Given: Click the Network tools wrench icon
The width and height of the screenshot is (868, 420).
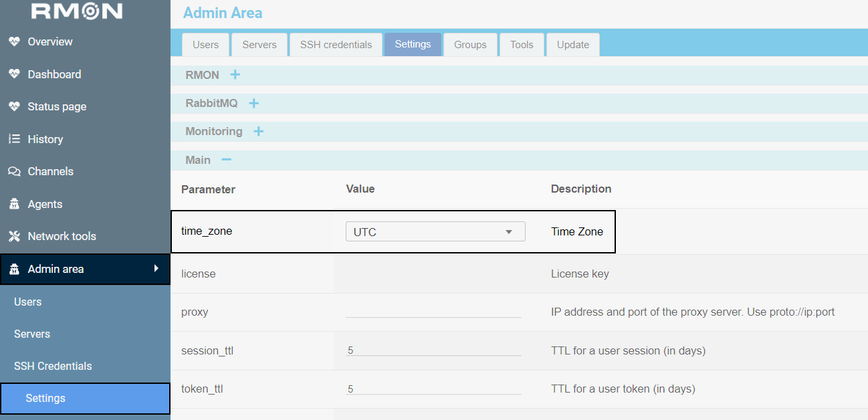Looking at the screenshot, I should 14,236.
